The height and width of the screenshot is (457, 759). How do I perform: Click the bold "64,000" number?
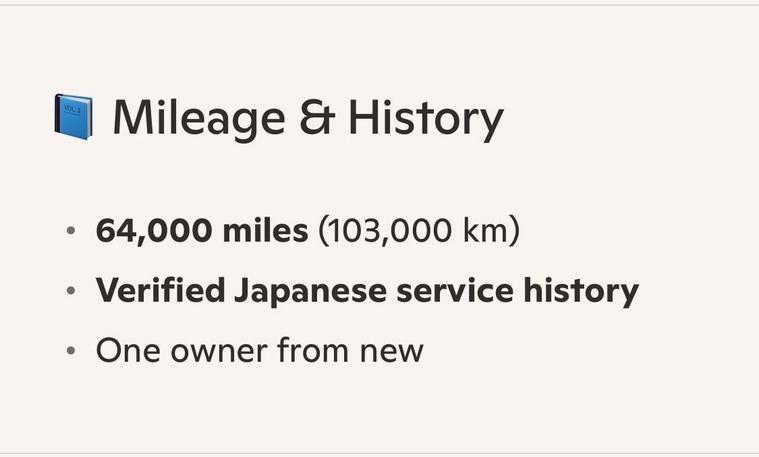coord(150,231)
